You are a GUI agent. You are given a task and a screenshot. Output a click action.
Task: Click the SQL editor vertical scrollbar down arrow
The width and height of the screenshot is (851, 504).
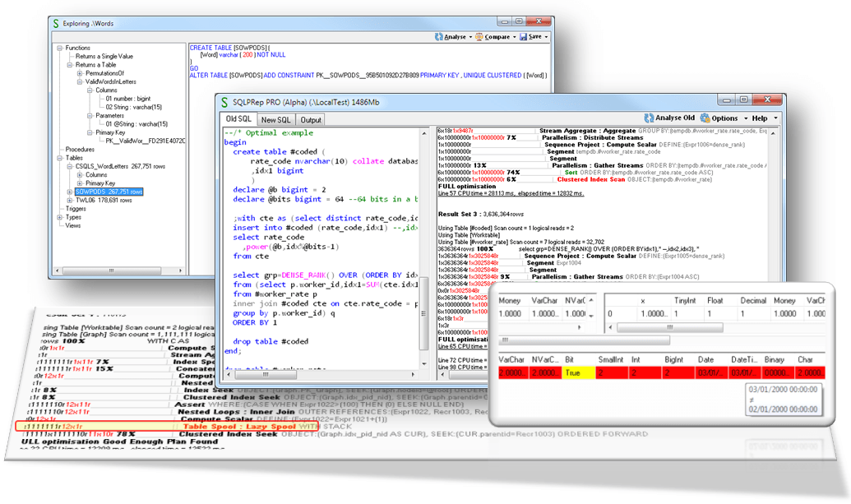click(424, 363)
